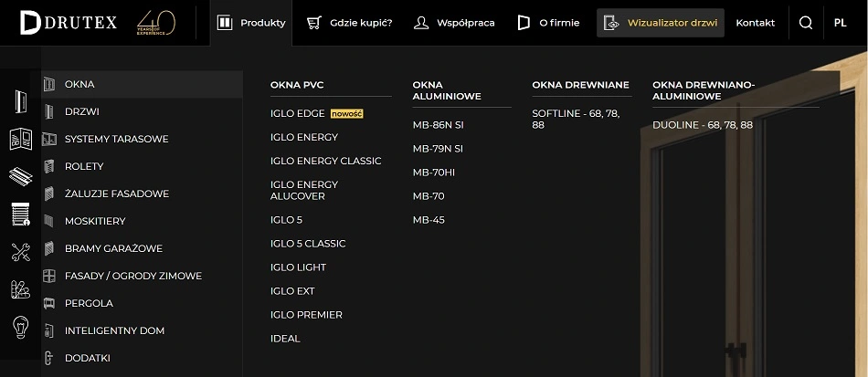Click the door visualizer eye icon

point(611,23)
